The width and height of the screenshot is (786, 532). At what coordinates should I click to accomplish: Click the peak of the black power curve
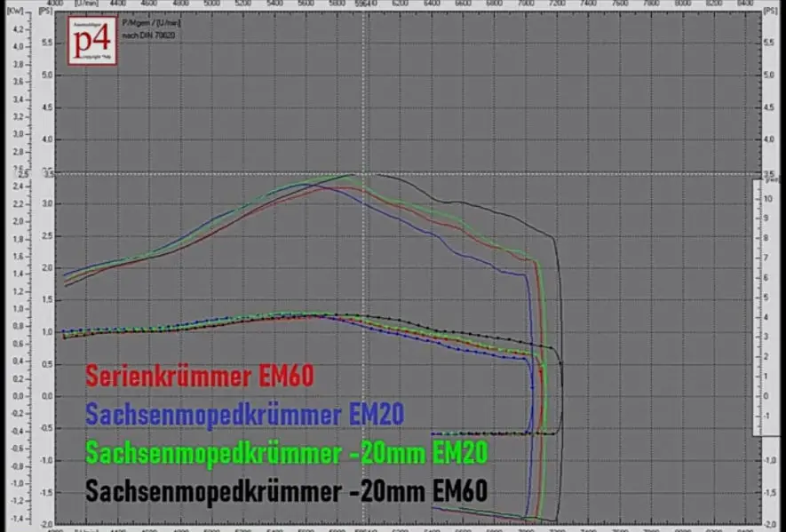[355, 174]
